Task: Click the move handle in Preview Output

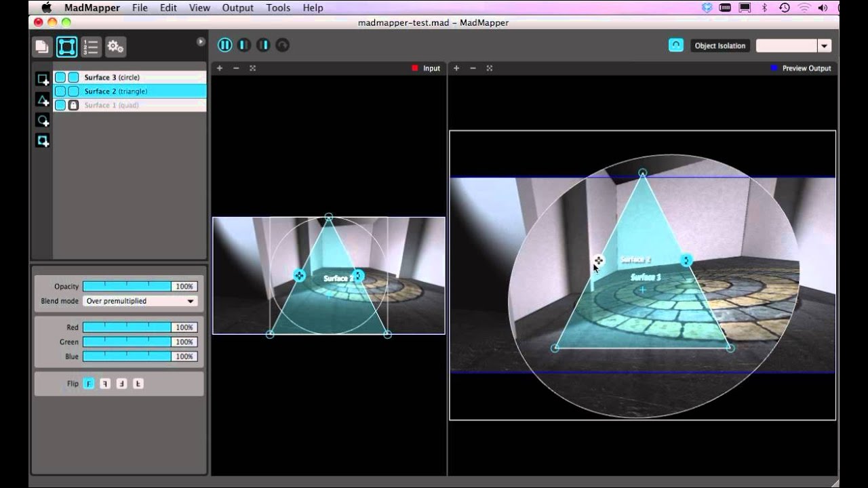Action: pyautogui.click(x=598, y=260)
